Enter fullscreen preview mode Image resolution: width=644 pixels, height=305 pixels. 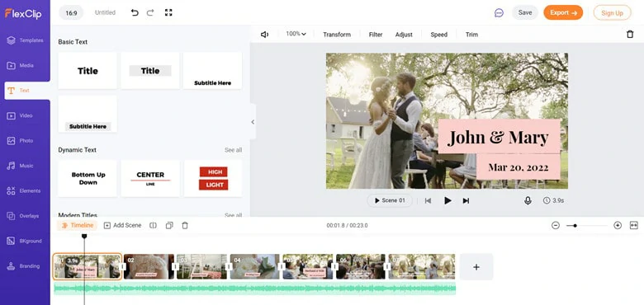[168, 12]
